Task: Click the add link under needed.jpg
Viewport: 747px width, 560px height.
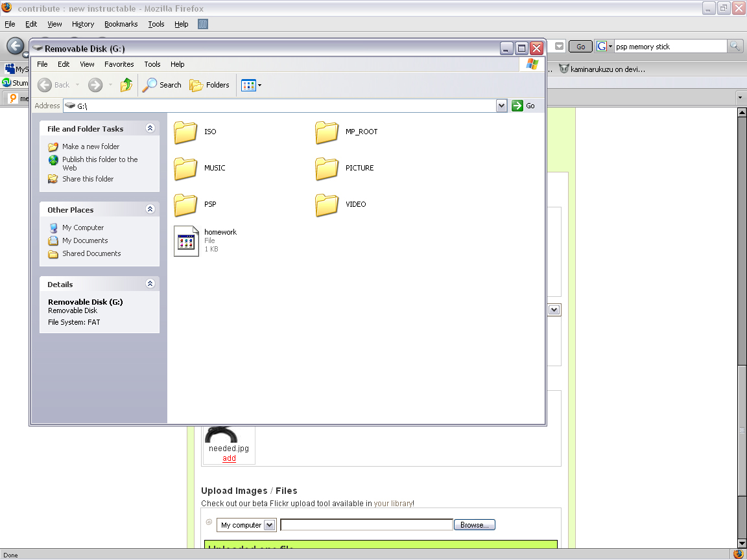Action: 228,458
